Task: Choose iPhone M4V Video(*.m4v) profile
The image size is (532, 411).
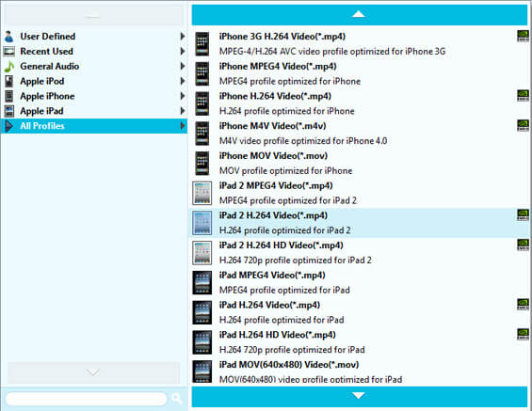Action: [x=360, y=134]
